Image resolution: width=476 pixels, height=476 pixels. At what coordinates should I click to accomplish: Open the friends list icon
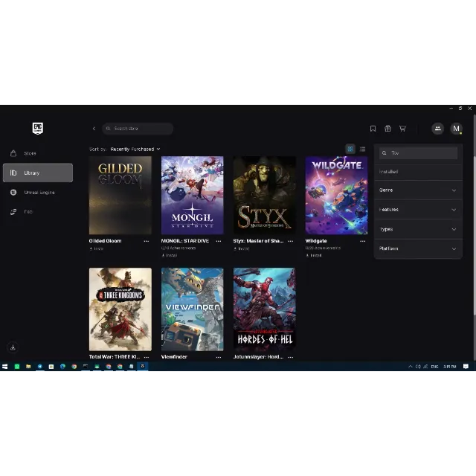(437, 129)
